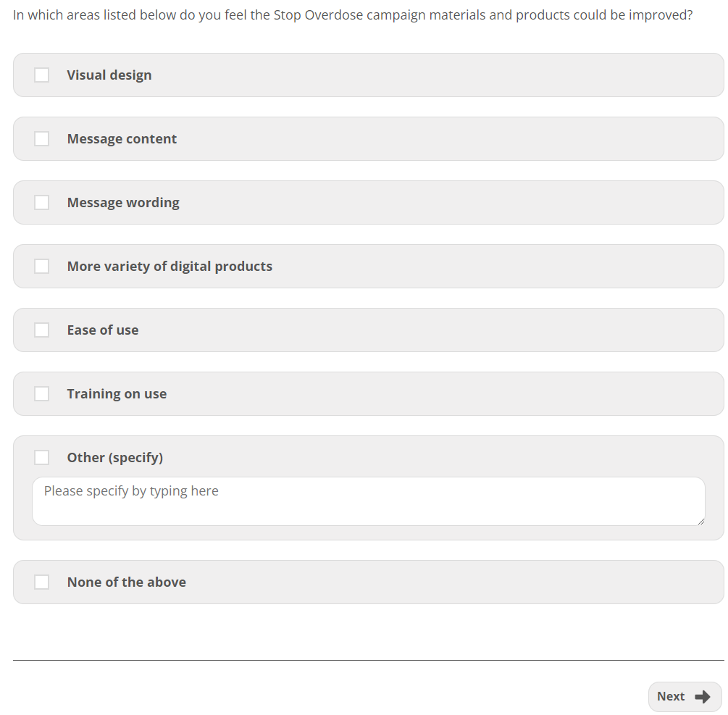Tick the Training on use checkbox
The height and width of the screenshot is (715, 728).
pos(42,394)
